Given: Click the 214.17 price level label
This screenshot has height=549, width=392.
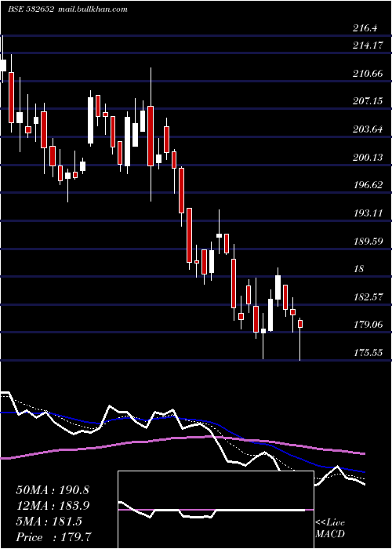Looking at the screenshot, I should 368,45.
